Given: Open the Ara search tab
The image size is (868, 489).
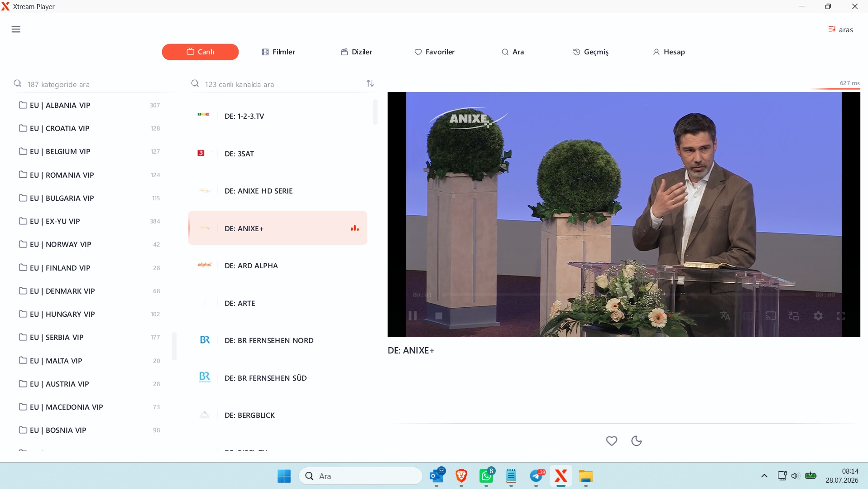Looking at the screenshot, I should tap(513, 52).
